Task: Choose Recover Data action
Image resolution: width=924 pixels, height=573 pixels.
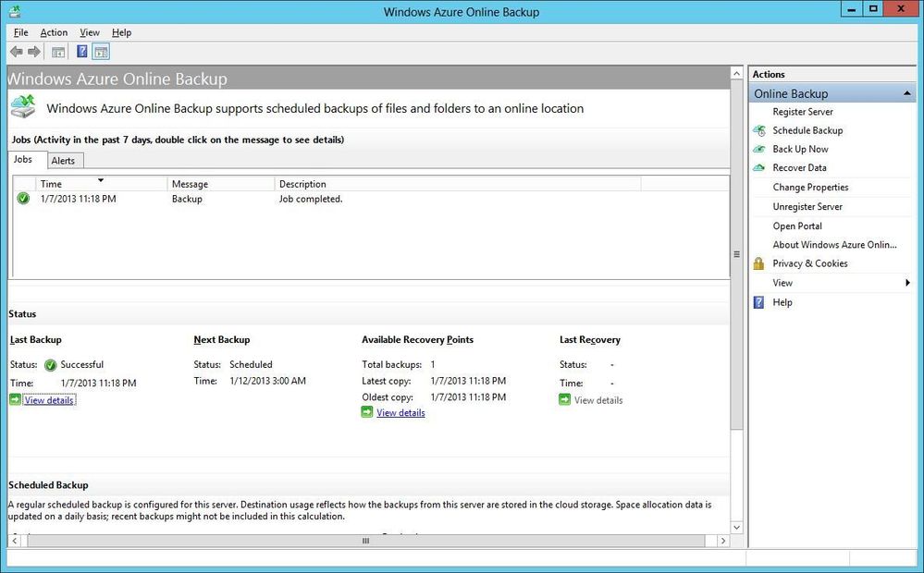Action: click(800, 168)
